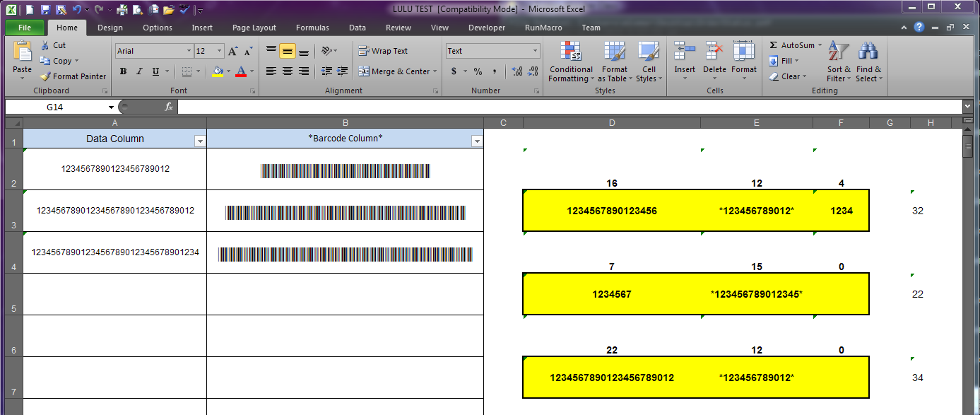Click the Quick Print printer icon
The height and width of the screenshot is (415, 980).
pyautogui.click(x=122, y=9)
